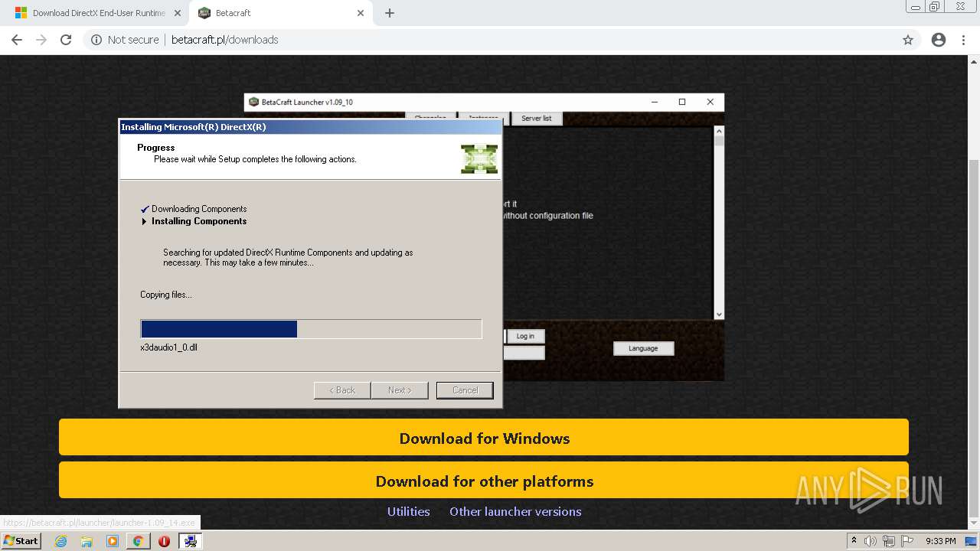This screenshot has width=980, height=551.
Task: Click the DirectX install progress bar
Action: [x=311, y=329]
